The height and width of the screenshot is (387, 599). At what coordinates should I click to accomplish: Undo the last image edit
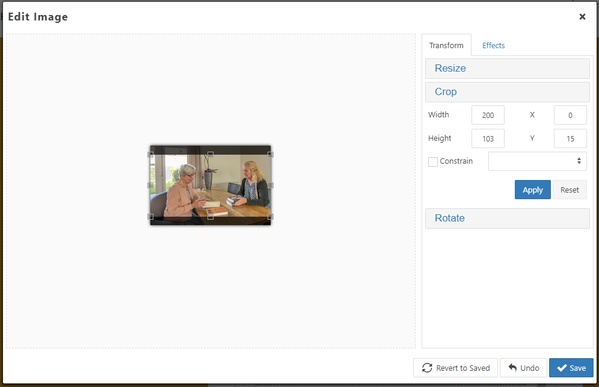click(x=523, y=368)
